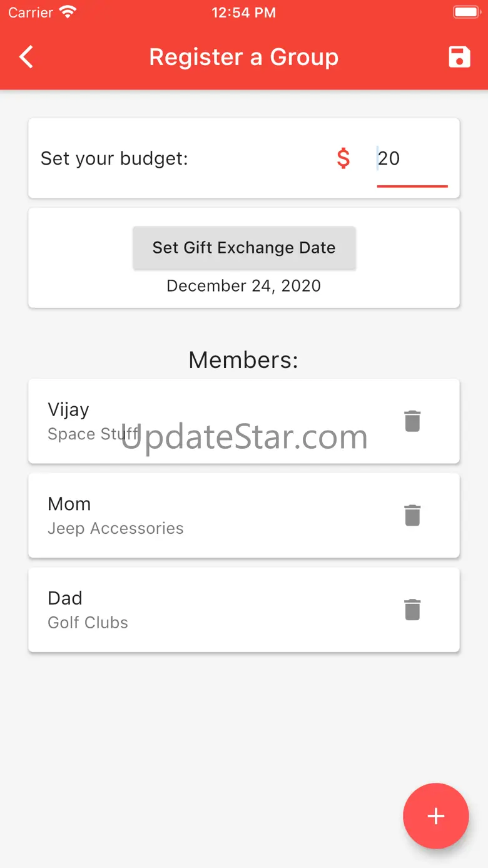488x868 pixels.
Task: Tap the red dollar sign icon
Action: click(x=343, y=158)
